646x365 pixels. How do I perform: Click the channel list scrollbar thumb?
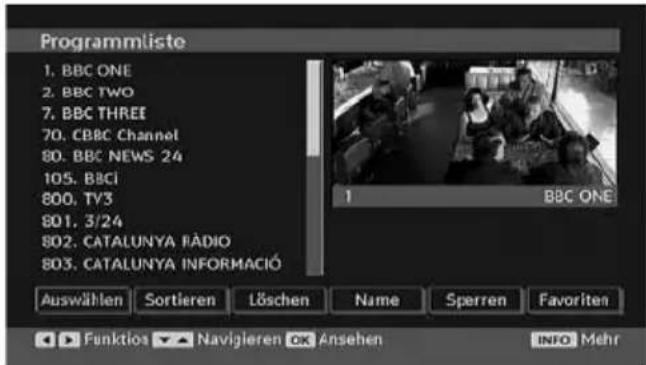[315, 109]
